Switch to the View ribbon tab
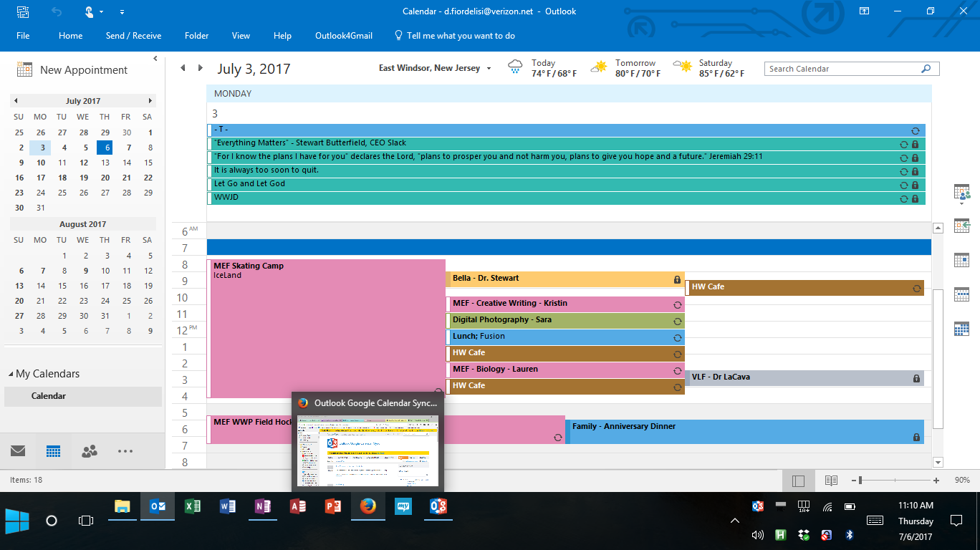This screenshot has height=550, width=980. 241,35
